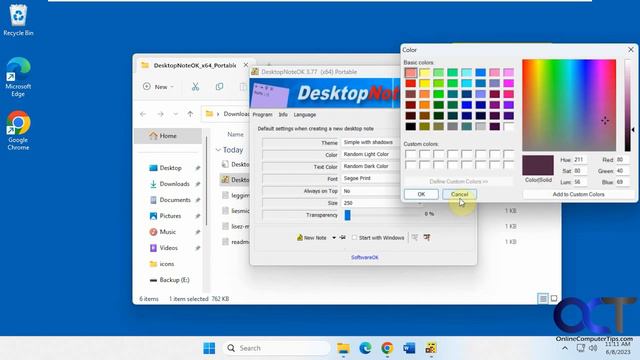Image resolution: width=640 pixels, height=360 pixels.
Task: Open Videos in the navigation pane
Action: tap(169, 248)
